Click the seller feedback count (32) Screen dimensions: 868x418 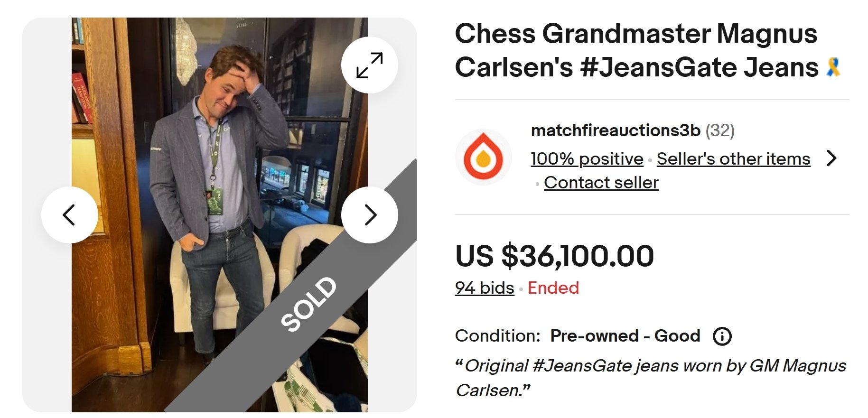[720, 130]
